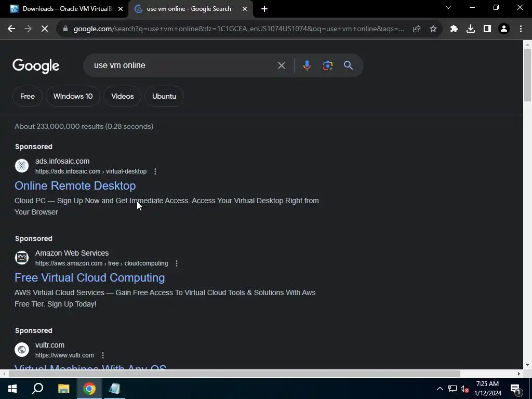Click the vertical scrollbar thumb
Screen dimensions: 532x399
[527, 75]
